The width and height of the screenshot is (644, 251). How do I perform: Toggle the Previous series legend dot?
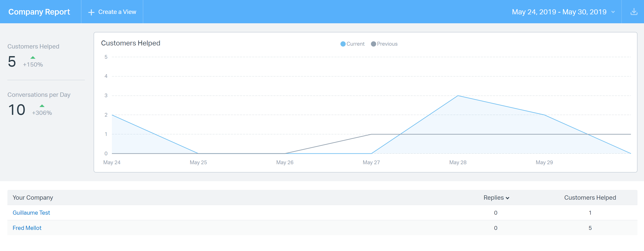(x=373, y=44)
